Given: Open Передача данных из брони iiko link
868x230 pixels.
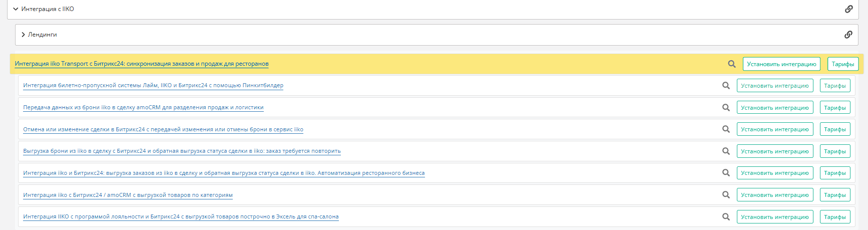Looking at the screenshot, I should click(x=143, y=108).
